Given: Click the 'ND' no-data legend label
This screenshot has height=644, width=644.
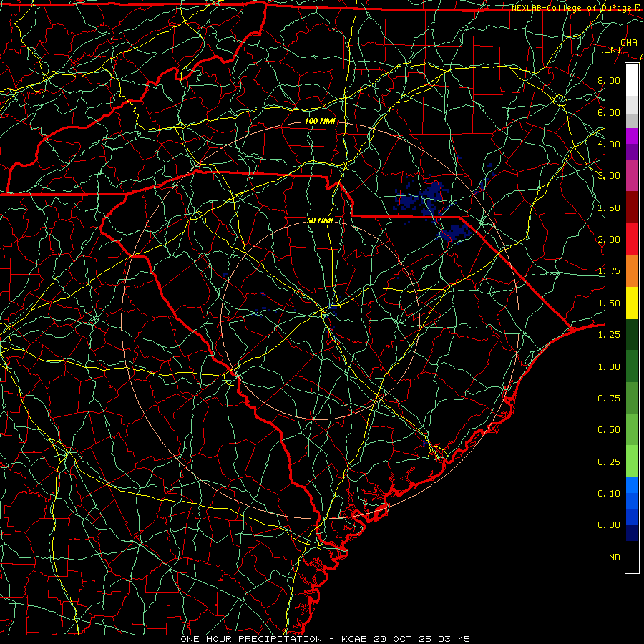Looking at the screenshot, I should coord(615,557).
